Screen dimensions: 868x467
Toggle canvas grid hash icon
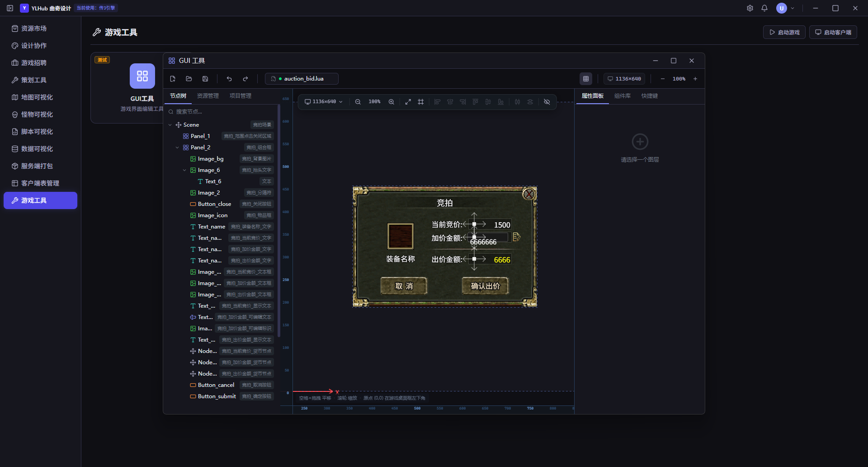click(x=421, y=102)
